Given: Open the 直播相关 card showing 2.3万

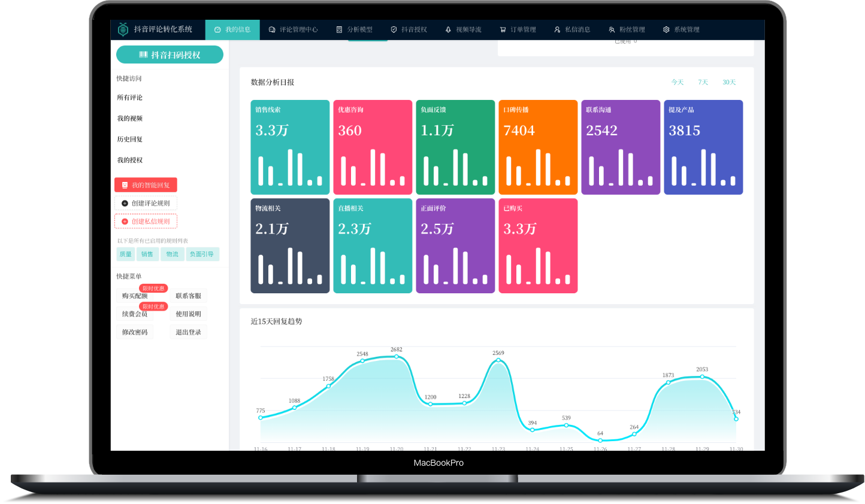Looking at the screenshot, I should (373, 246).
